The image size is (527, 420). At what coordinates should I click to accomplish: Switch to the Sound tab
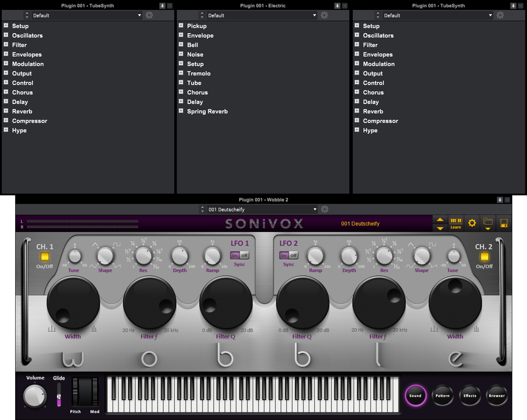point(415,395)
